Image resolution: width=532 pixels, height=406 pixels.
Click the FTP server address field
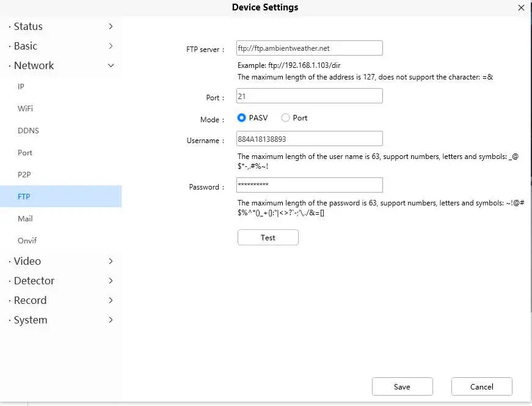309,48
